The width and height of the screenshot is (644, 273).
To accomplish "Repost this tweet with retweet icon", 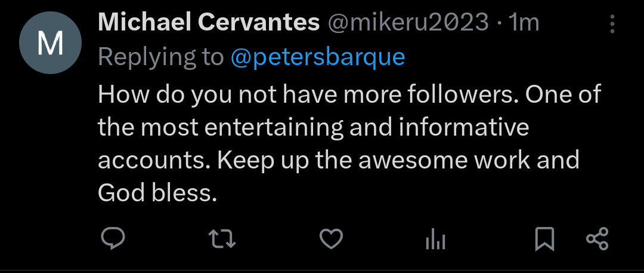I will coord(224,239).
